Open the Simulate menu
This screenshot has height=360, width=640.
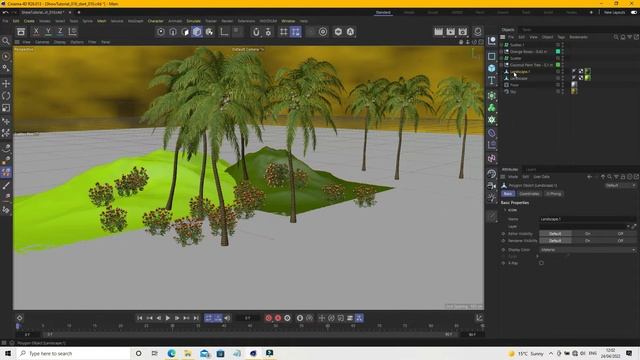193,21
